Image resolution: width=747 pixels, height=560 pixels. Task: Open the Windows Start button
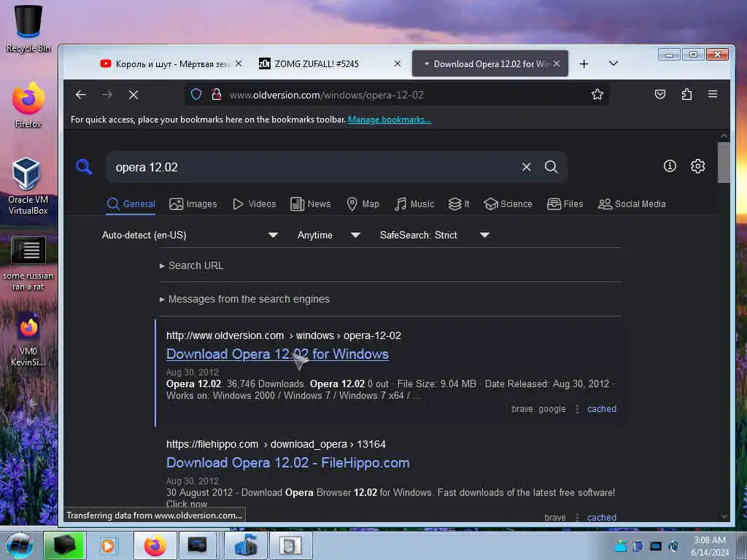point(20,545)
